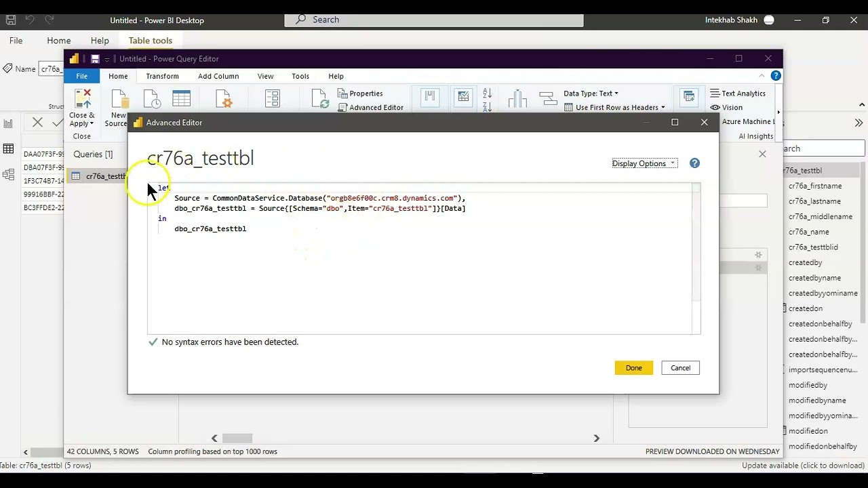This screenshot has width=868, height=488.
Task: Open Properties in the Query group
Action: [360, 94]
